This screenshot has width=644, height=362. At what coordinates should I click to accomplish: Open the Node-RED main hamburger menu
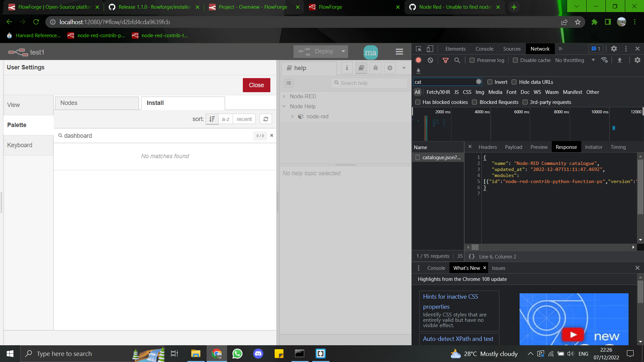[399, 52]
